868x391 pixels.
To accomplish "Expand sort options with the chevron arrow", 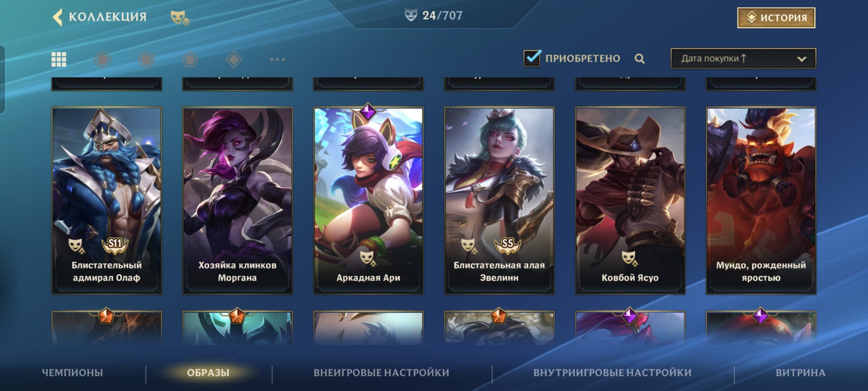I will click(x=802, y=59).
